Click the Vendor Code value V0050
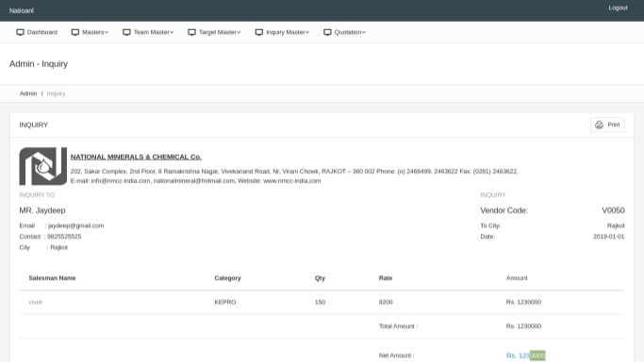Screen dimensions: 644x362 613,210
